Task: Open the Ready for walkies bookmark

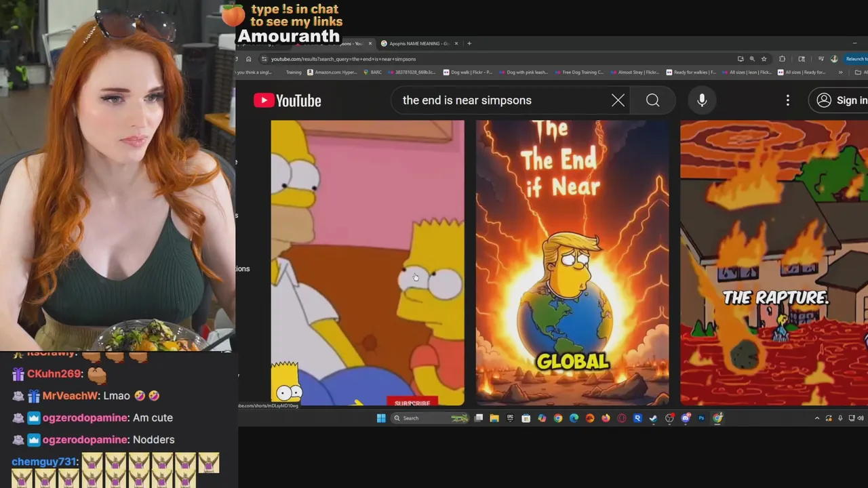Action: pyautogui.click(x=690, y=73)
